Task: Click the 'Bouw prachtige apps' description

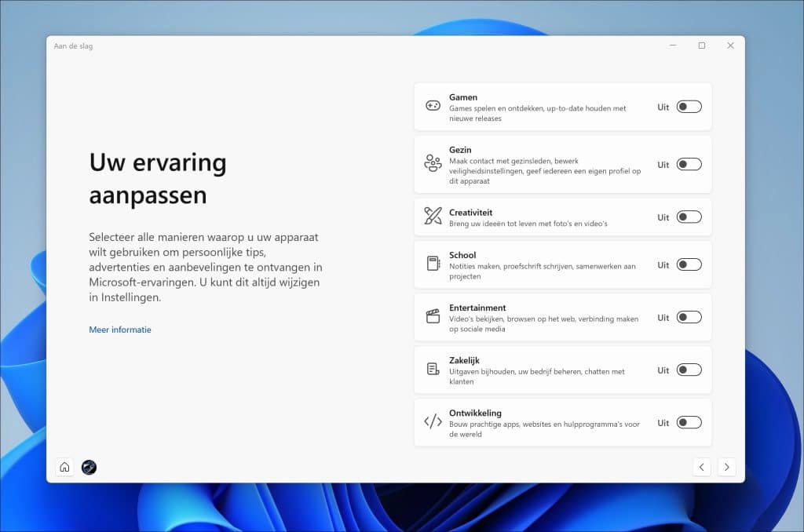Action: [545, 429]
